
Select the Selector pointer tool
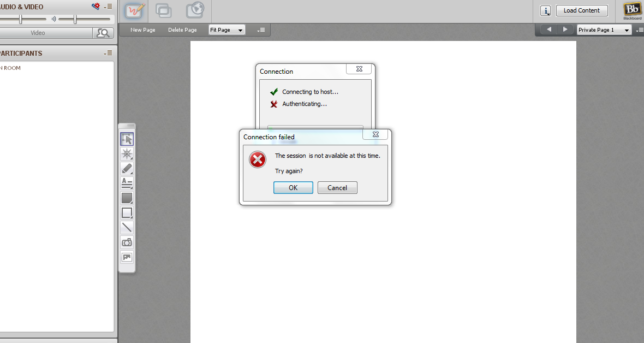(x=127, y=139)
